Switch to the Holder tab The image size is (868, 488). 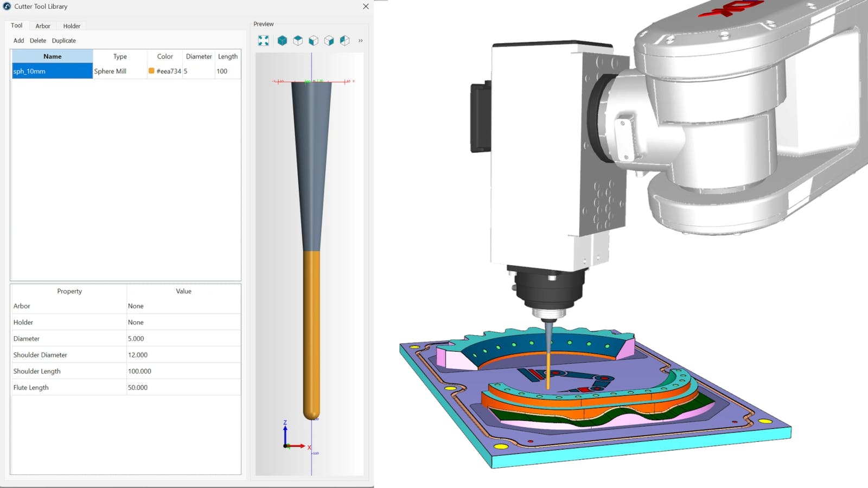tap(72, 26)
